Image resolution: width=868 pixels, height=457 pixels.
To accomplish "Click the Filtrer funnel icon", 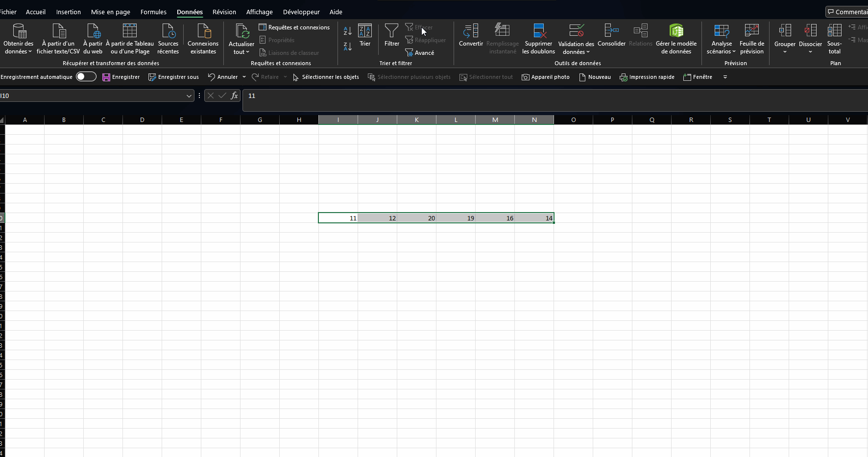I will [x=391, y=31].
